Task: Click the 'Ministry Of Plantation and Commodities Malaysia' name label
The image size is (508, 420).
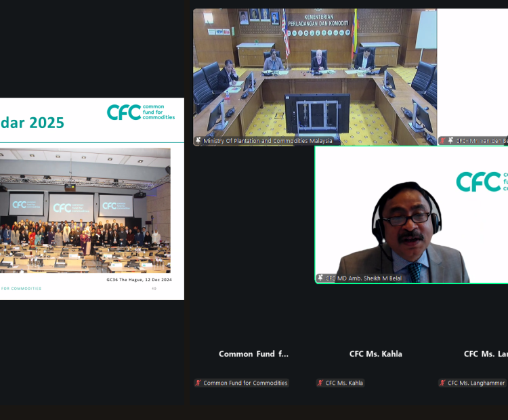Action: (x=268, y=141)
